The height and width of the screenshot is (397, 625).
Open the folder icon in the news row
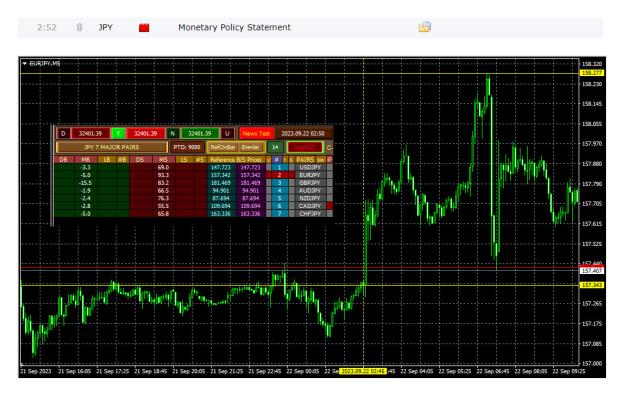pos(425,27)
